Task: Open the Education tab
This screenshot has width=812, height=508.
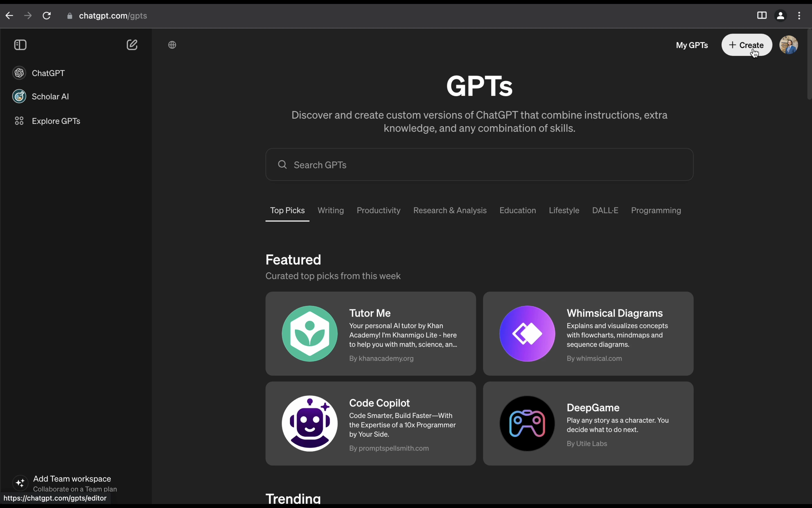Action: tap(518, 211)
